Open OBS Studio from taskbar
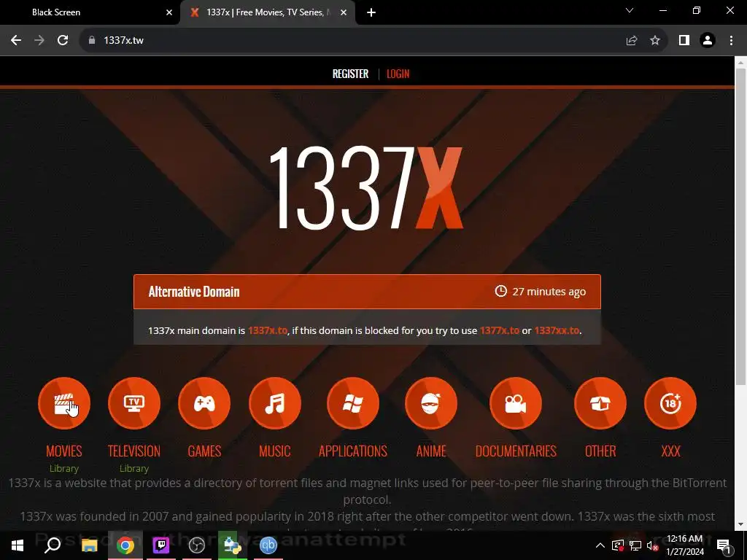747x560 pixels. tap(197, 545)
